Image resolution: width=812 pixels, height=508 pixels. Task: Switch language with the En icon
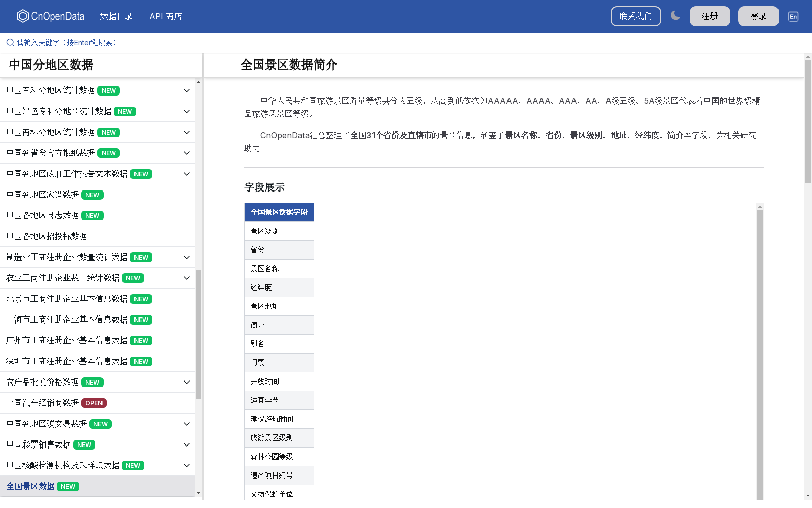click(793, 16)
